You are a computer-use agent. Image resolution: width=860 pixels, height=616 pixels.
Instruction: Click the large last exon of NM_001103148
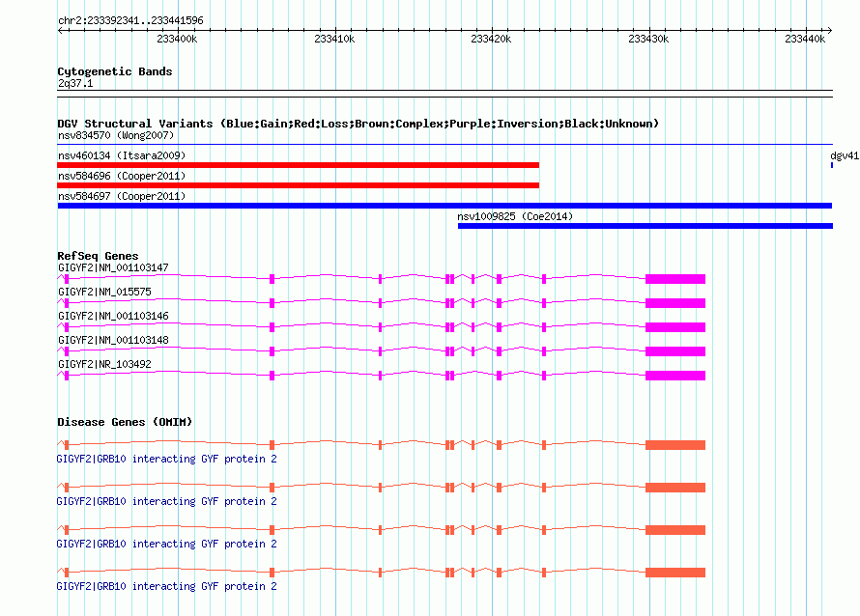point(675,351)
